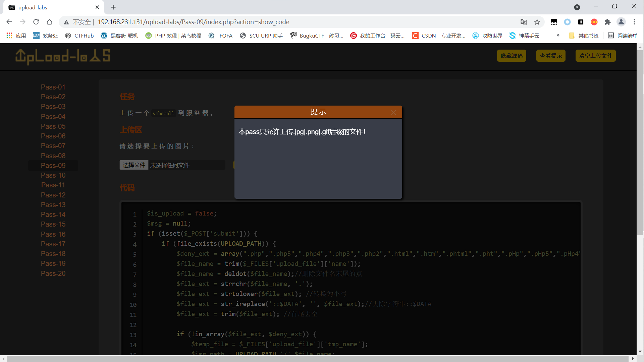This screenshot has height=362, width=644.
Task: Go to Pass-11 in sidebar
Action: (53, 185)
